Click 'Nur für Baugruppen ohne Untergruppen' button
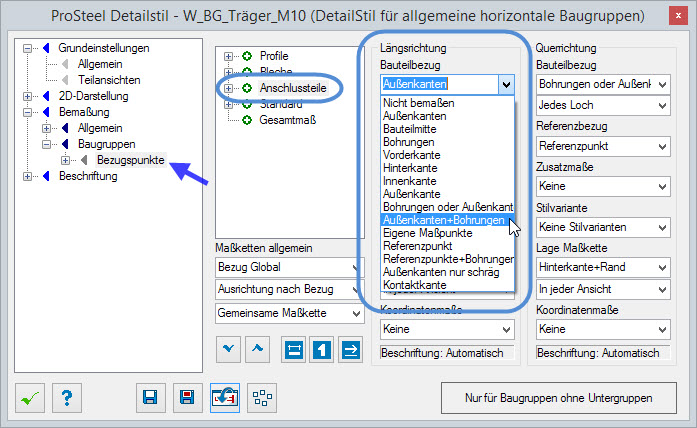The width and height of the screenshot is (697, 428). pos(559,398)
